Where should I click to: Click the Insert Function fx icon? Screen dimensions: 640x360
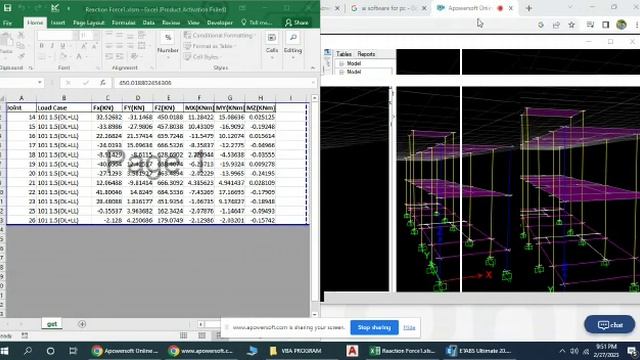[102, 83]
